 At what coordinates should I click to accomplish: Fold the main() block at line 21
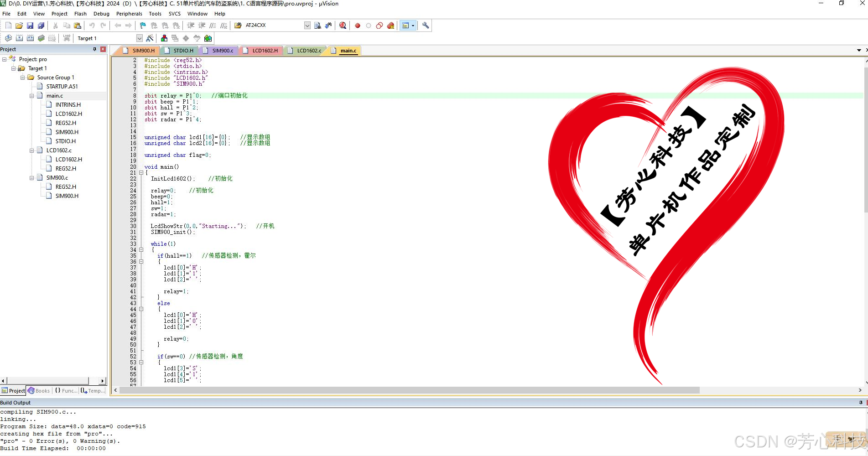[141, 173]
